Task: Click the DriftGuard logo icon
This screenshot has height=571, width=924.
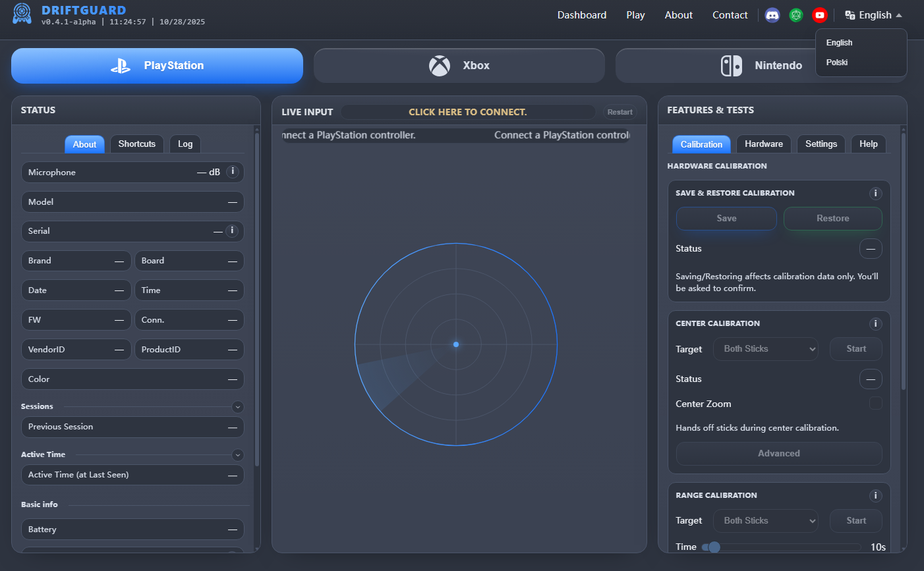Action: (22, 14)
